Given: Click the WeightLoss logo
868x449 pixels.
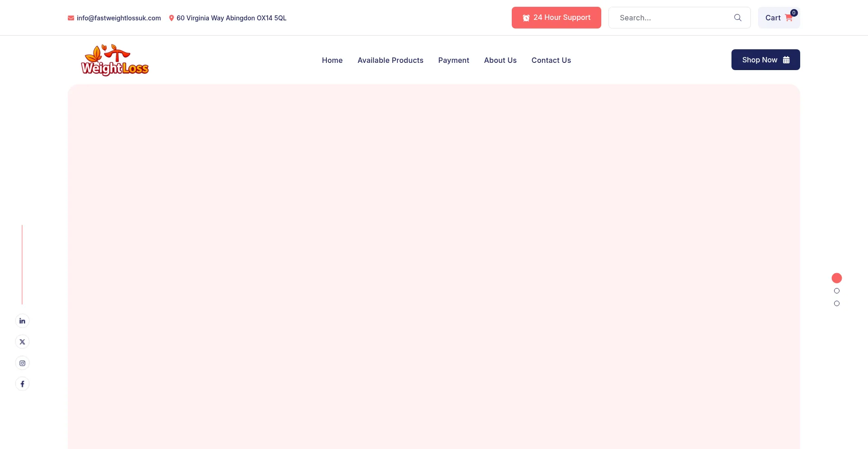Looking at the screenshot, I should click(115, 60).
